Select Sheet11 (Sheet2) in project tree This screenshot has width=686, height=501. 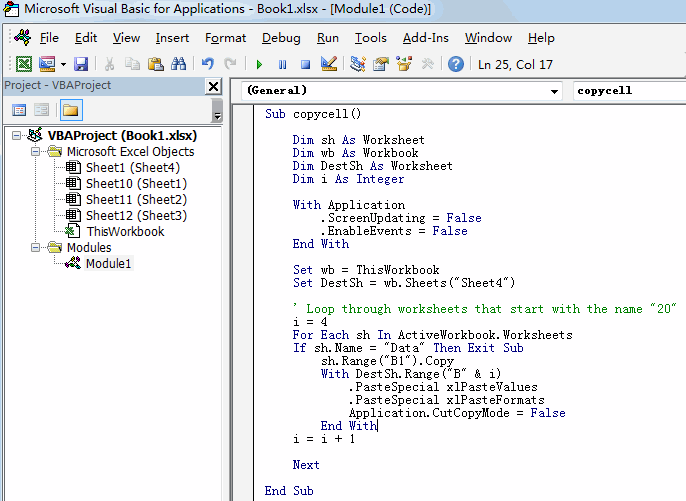click(136, 199)
